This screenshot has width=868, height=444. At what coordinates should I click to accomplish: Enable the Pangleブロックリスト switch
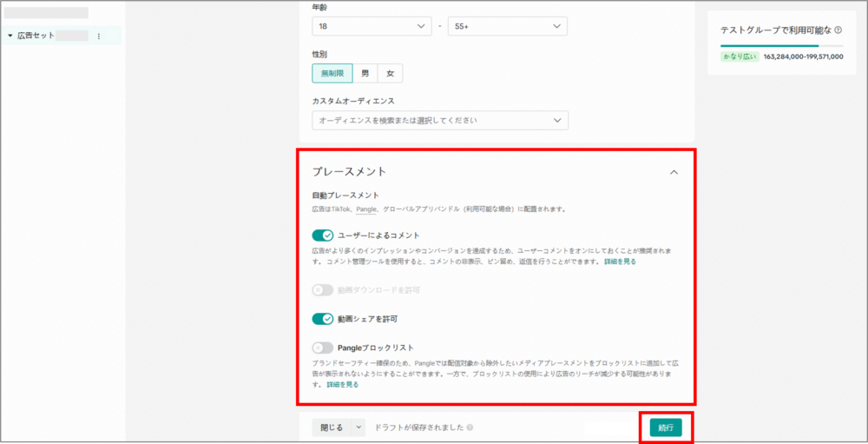tap(323, 348)
